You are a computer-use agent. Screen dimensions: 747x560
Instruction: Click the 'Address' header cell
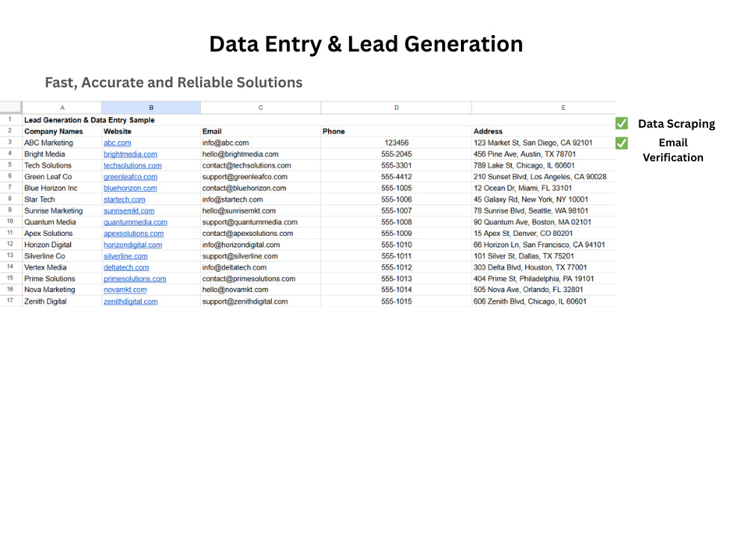point(544,131)
